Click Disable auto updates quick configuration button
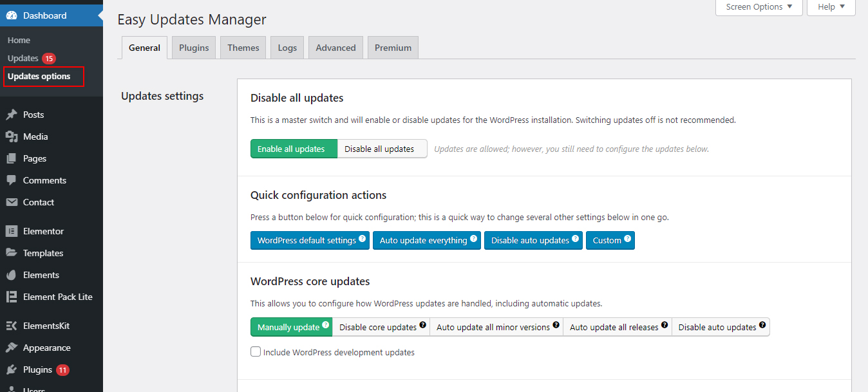This screenshot has height=392, width=868. tap(533, 241)
